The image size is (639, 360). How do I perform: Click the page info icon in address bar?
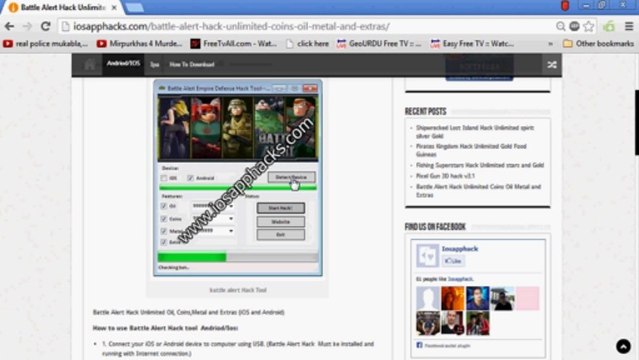tap(65, 27)
